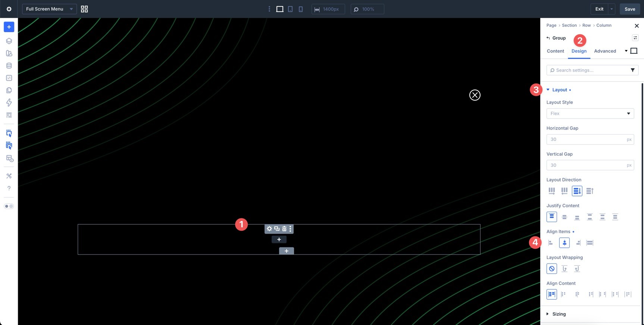
Task: Open the state dropdown arrow beside Advanced
Action: (x=626, y=51)
